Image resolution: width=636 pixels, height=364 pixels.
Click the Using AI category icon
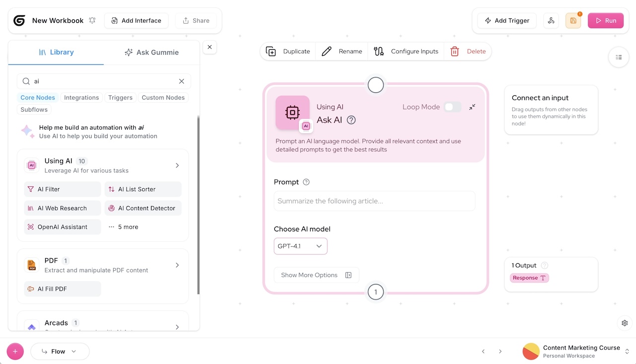[32, 165]
